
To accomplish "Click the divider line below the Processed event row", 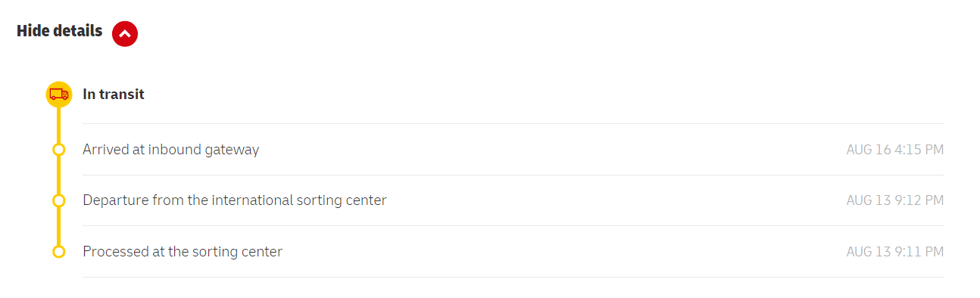I will tap(513, 277).
